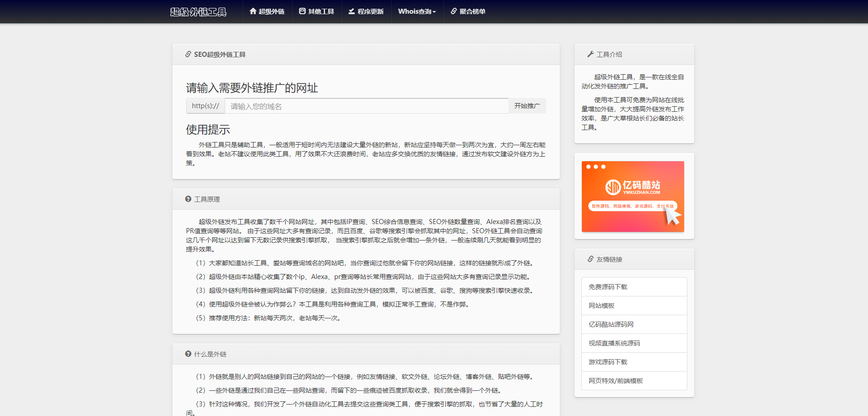
Task: Click the question icon beside 工具原理
Action: (x=188, y=199)
